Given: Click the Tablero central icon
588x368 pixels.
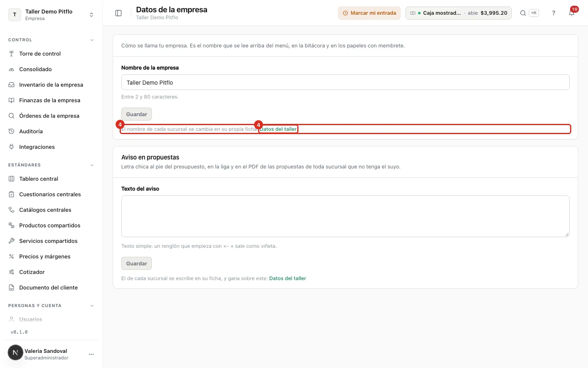Looking at the screenshot, I should point(11,179).
